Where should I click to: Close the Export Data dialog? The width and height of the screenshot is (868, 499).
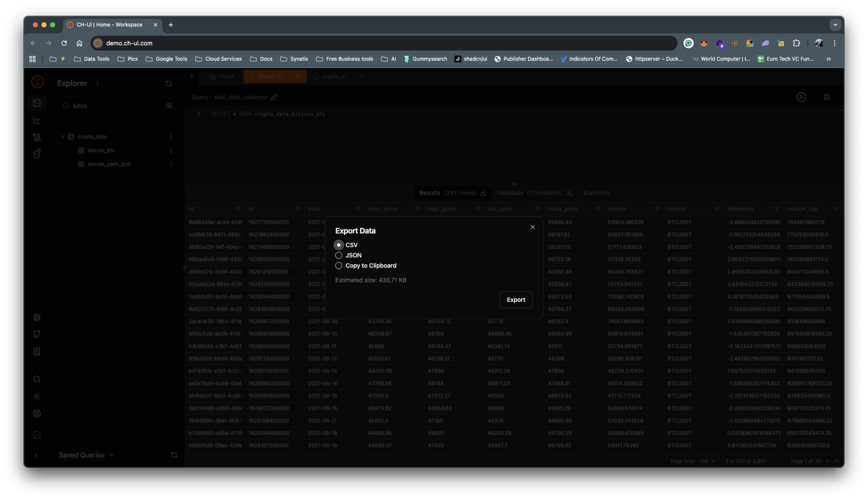[532, 227]
